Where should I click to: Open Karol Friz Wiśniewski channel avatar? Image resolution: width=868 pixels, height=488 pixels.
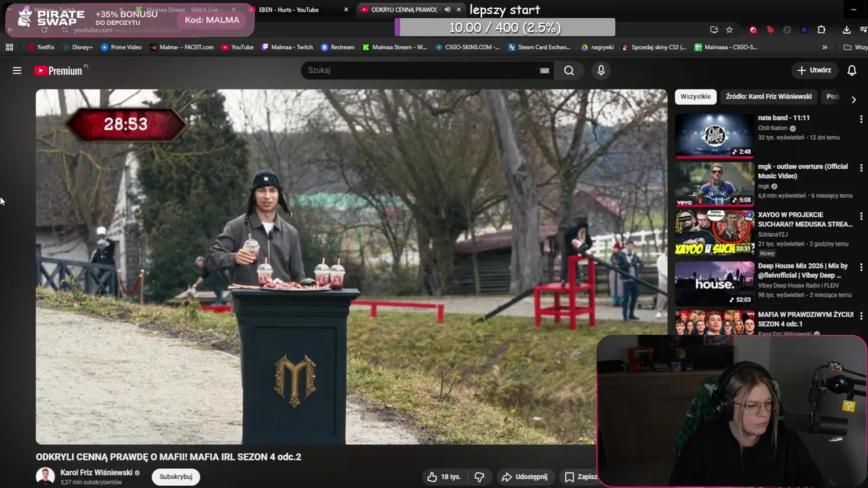pyautogui.click(x=45, y=476)
